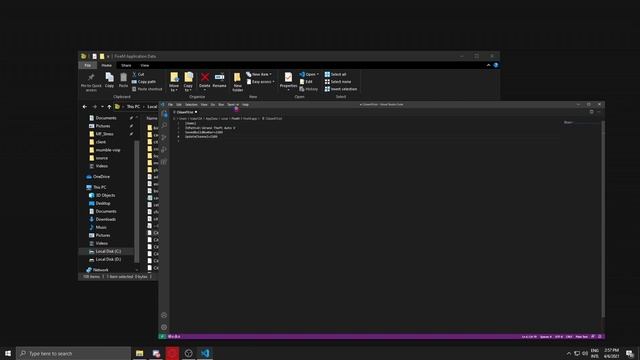
Task: Click Pin to Quick access in File Explorer ribbon
Action: [91, 81]
